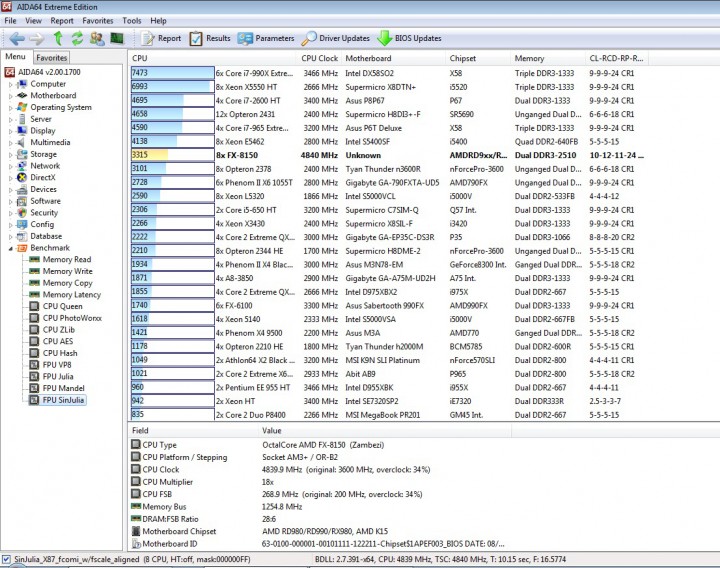Click the Results checkbox-page icon
720x568 pixels.
(196, 39)
